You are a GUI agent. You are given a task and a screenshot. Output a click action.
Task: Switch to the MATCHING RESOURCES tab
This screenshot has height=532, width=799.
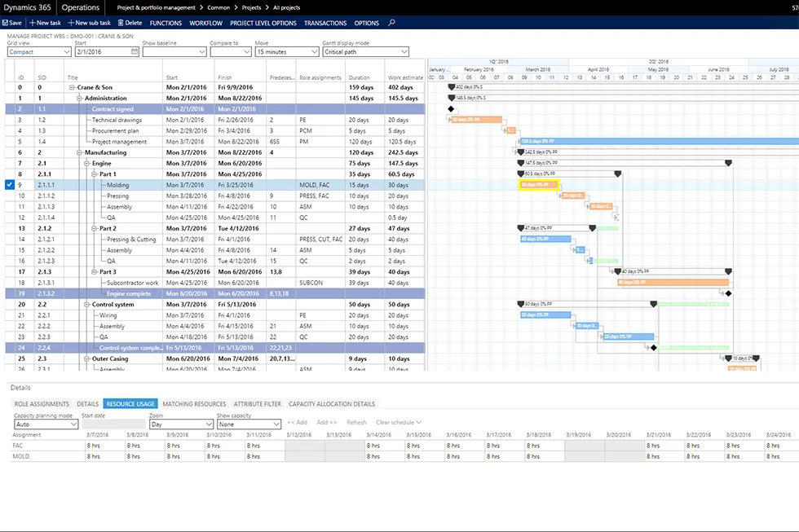pos(194,403)
